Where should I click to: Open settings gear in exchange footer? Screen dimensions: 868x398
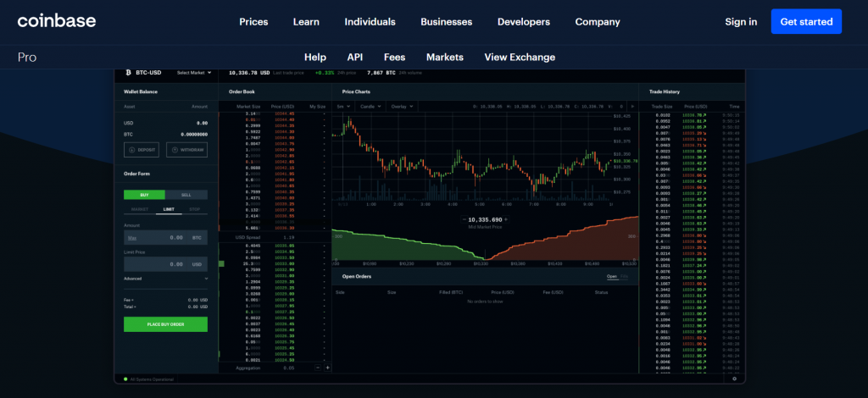tap(735, 379)
